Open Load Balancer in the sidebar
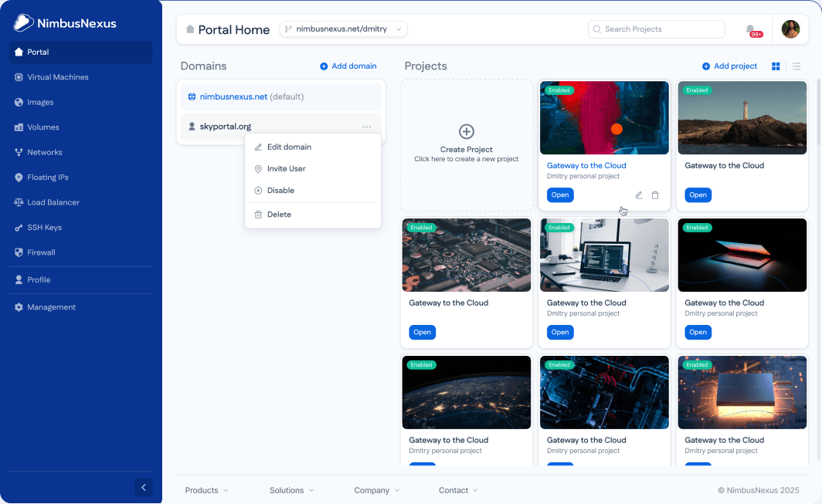822x504 pixels. [53, 202]
